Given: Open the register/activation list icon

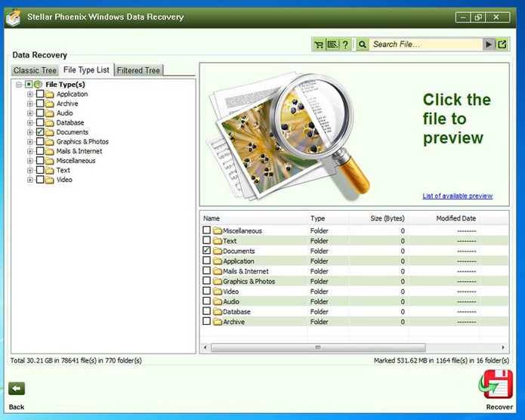Looking at the screenshot, I should coord(332,45).
